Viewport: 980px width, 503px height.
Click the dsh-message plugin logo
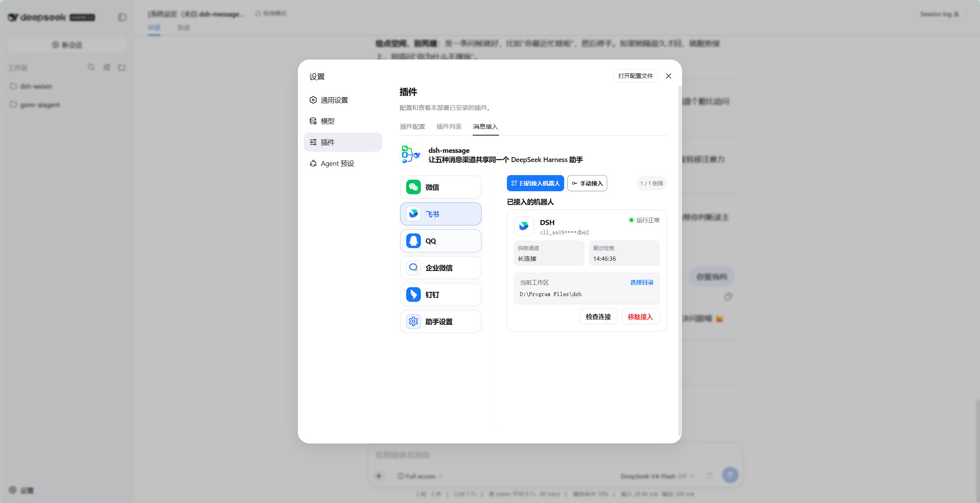tap(411, 155)
